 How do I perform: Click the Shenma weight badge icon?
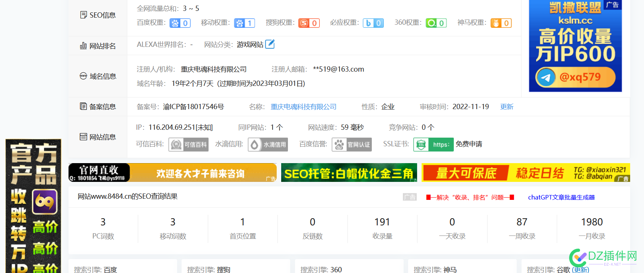click(x=501, y=23)
